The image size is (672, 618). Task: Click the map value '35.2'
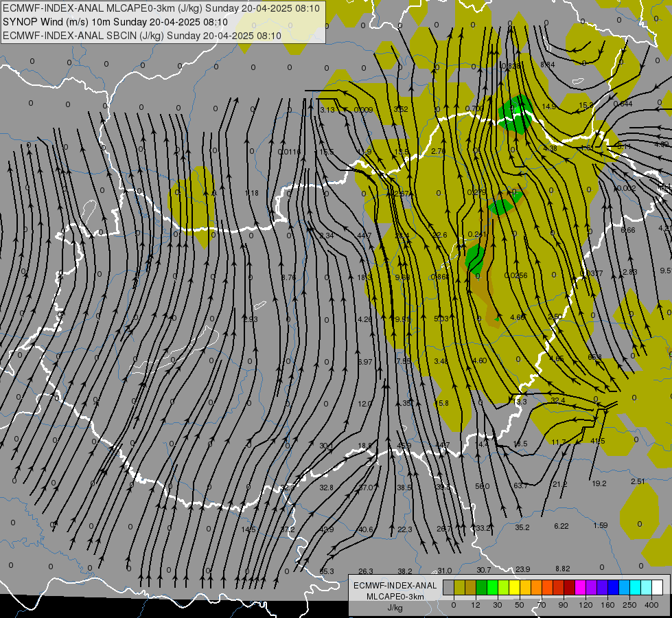pyautogui.click(x=522, y=527)
